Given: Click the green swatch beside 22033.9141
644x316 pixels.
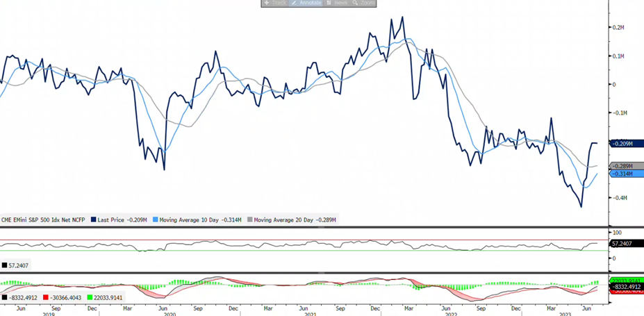Looking at the screenshot, I should click(x=90, y=298).
